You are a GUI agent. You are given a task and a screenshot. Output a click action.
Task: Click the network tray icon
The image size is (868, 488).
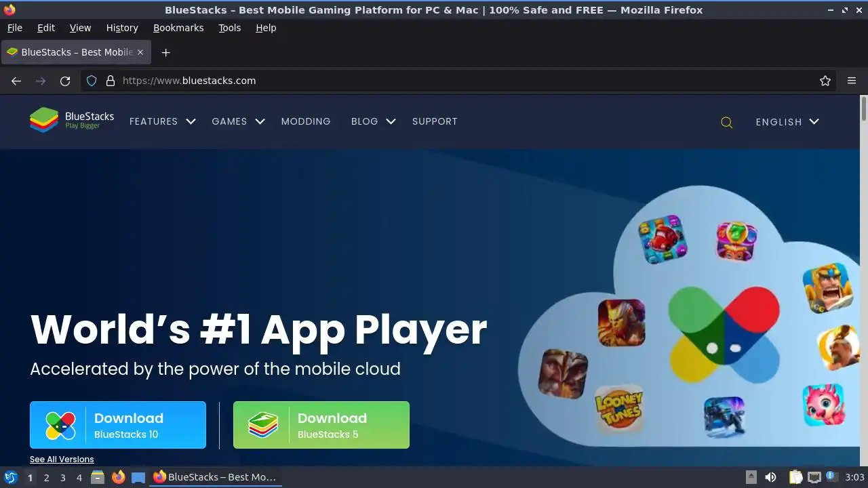pyautogui.click(x=814, y=477)
